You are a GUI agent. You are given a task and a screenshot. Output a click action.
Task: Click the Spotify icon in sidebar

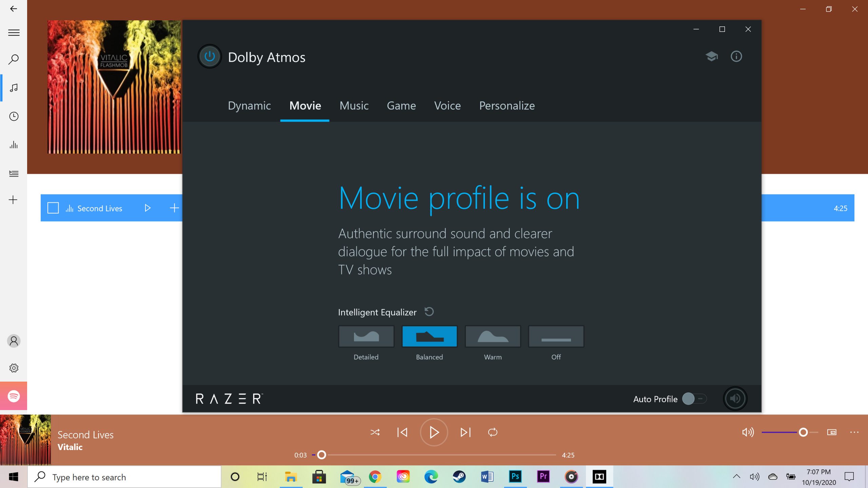[x=14, y=396]
